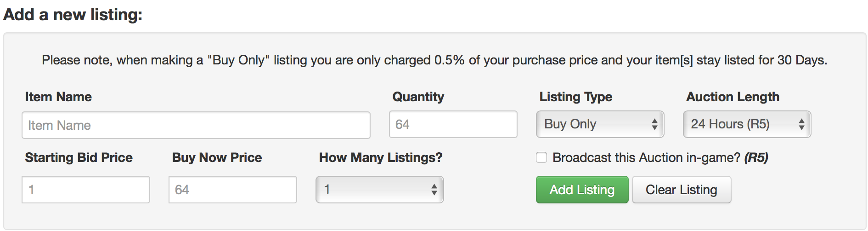Click the Clear Listing button
The width and height of the screenshot is (868, 231).
tap(681, 190)
